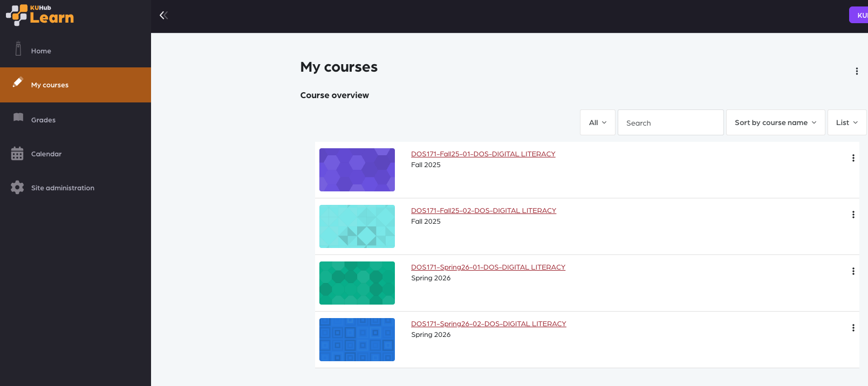Image resolution: width=868 pixels, height=386 pixels.
Task: Open Sort by course name dropdown
Action: (775, 122)
